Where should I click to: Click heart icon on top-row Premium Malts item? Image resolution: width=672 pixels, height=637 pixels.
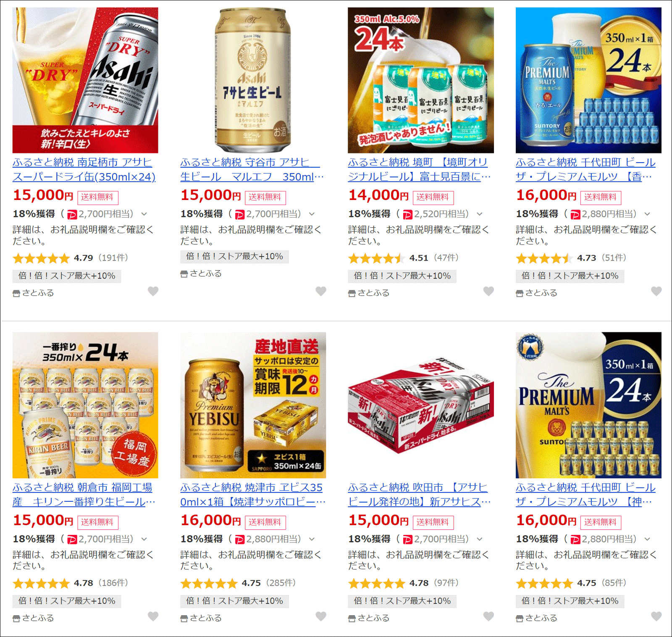coord(656,291)
